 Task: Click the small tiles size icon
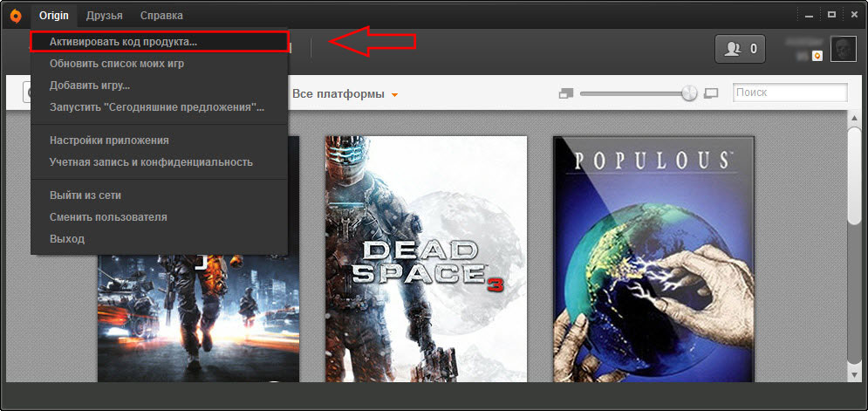point(566,93)
